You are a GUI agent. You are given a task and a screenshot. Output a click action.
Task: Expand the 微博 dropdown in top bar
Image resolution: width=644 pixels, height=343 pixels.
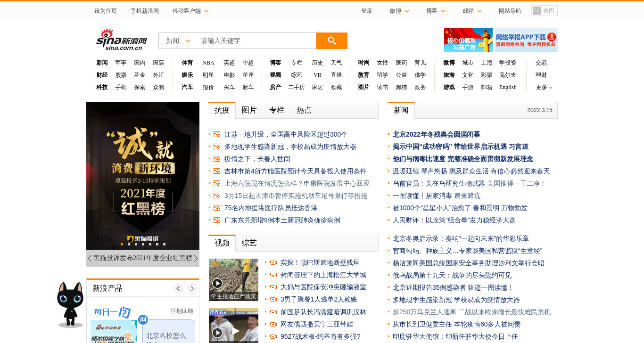click(x=399, y=11)
